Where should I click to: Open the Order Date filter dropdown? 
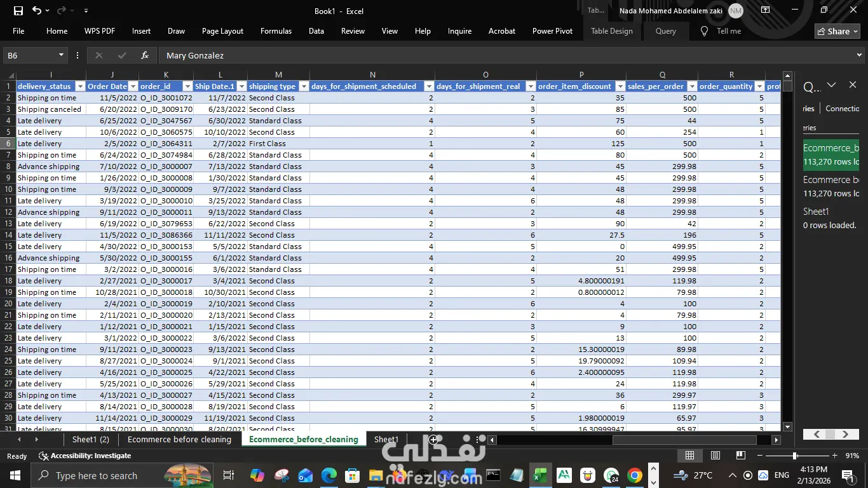point(133,86)
